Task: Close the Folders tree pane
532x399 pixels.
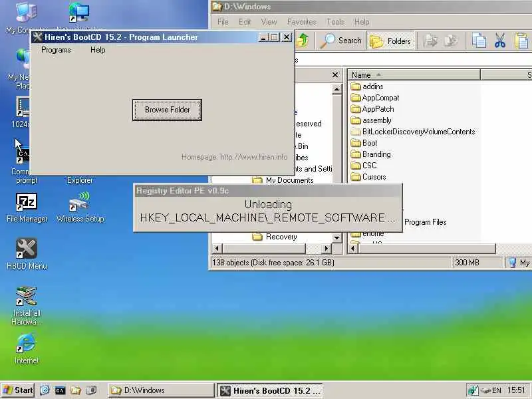Action: (x=335, y=74)
